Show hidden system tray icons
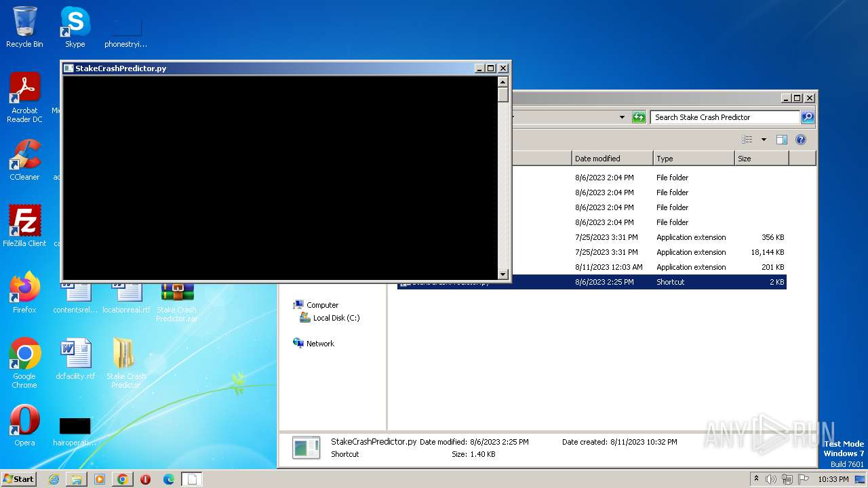The height and width of the screenshot is (488, 868). point(756,479)
